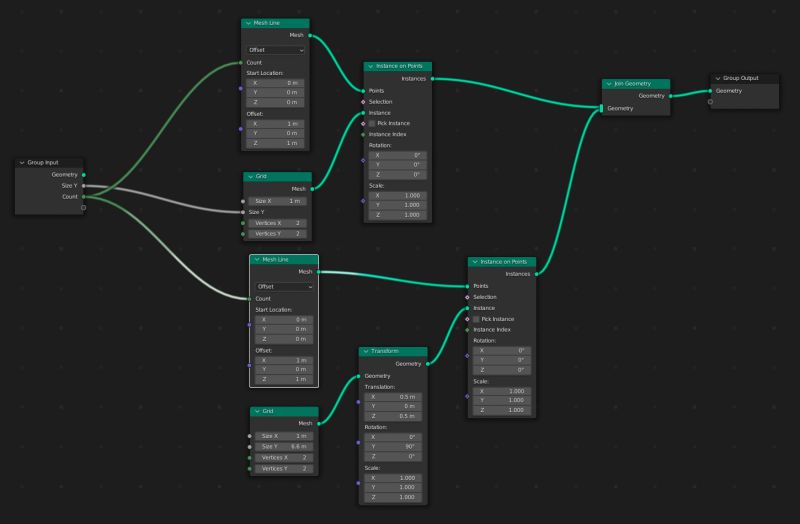The width and height of the screenshot is (800, 524).
Task: Edit Size Y 6.6 m field in lower Grid
Action: 285,447
